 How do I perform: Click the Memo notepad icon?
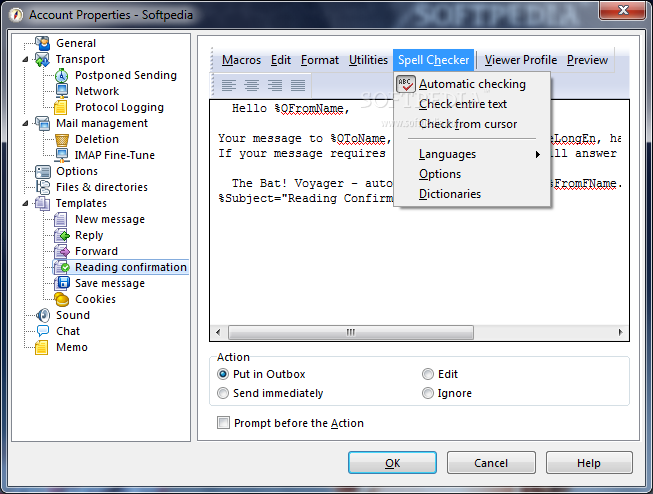tap(42, 347)
